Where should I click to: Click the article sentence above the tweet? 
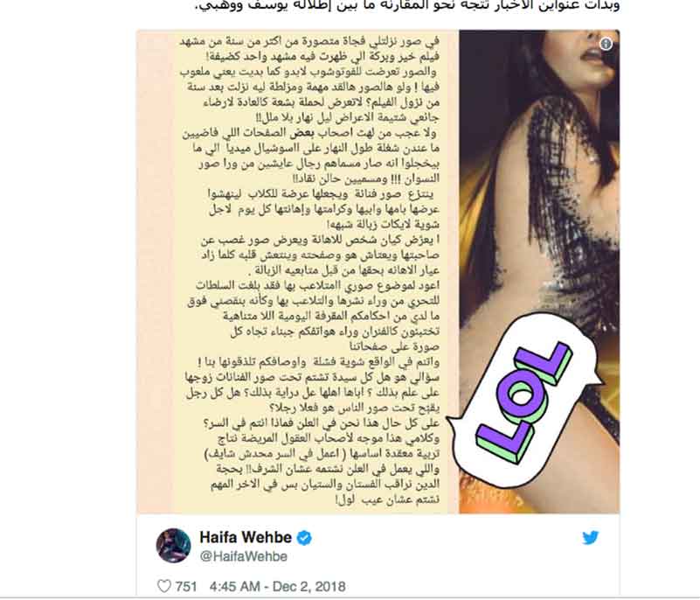tap(406, 5)
